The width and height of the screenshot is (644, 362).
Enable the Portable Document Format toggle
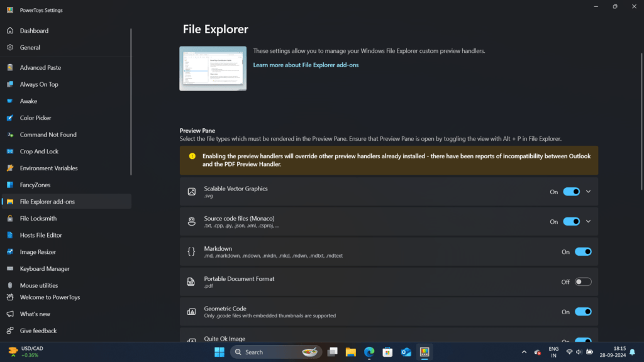(x=583, y=282)
